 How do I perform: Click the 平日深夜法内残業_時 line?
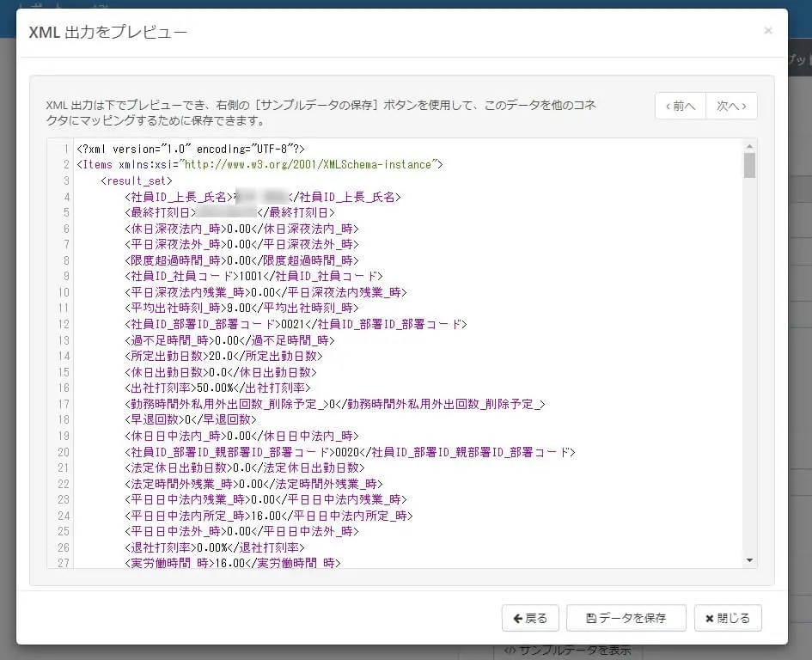coord(266,292)
